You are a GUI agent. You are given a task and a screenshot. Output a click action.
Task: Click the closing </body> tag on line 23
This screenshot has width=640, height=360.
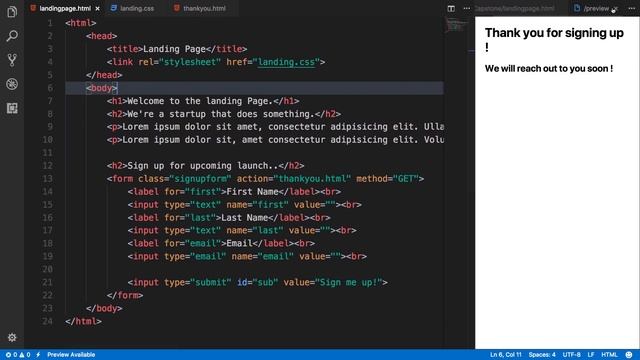[104, 308]
